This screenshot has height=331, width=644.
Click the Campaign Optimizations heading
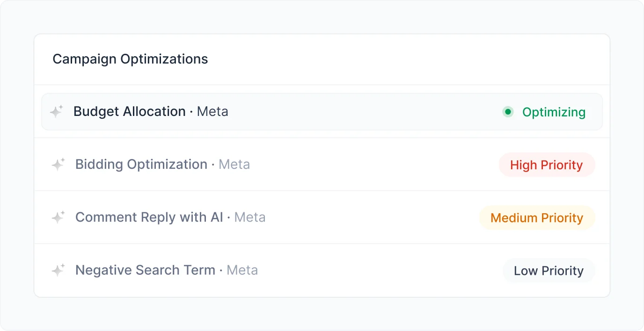pos(130,59)
